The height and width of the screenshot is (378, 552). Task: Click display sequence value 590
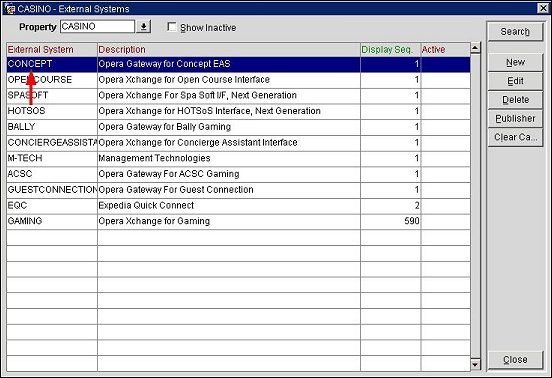coord(412,221)
